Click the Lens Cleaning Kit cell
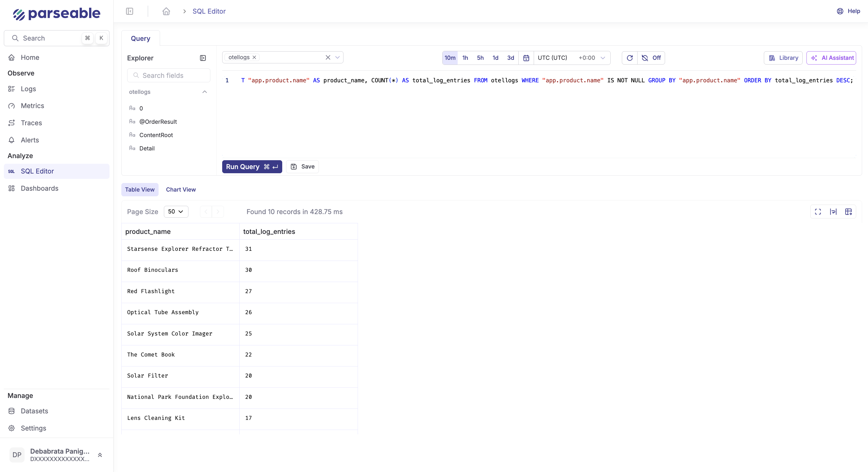This screenshot has width=868, height=472. pyautogui.click(x=180, y=418)
